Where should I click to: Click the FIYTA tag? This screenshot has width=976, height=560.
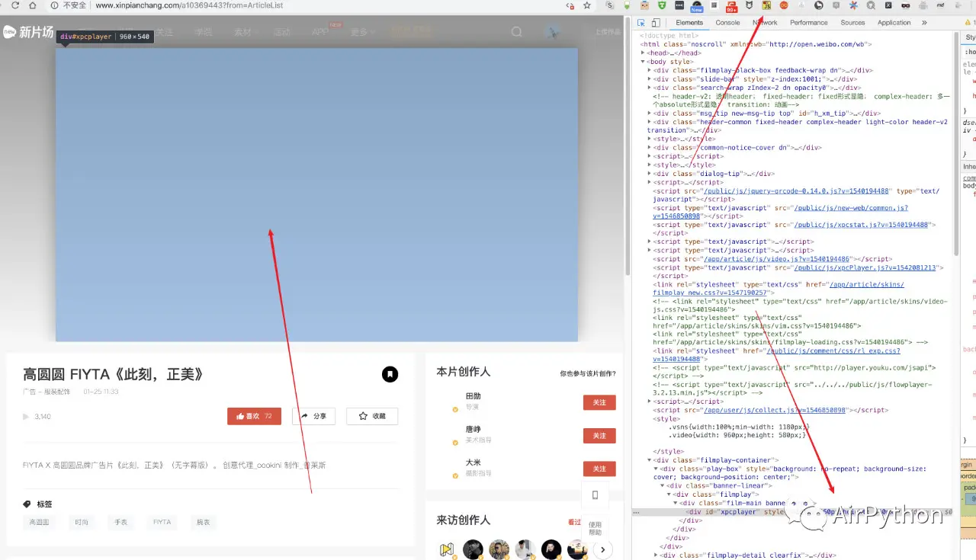click(x=162, y=523)
